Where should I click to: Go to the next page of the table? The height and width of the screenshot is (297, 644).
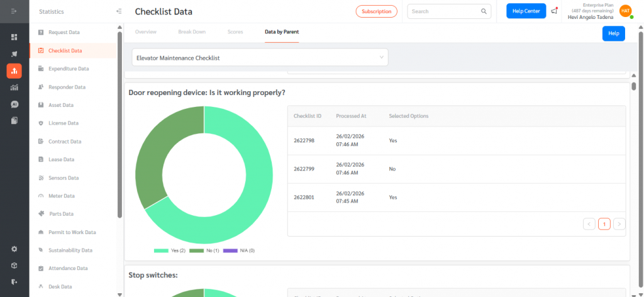[x=619, y=223]
